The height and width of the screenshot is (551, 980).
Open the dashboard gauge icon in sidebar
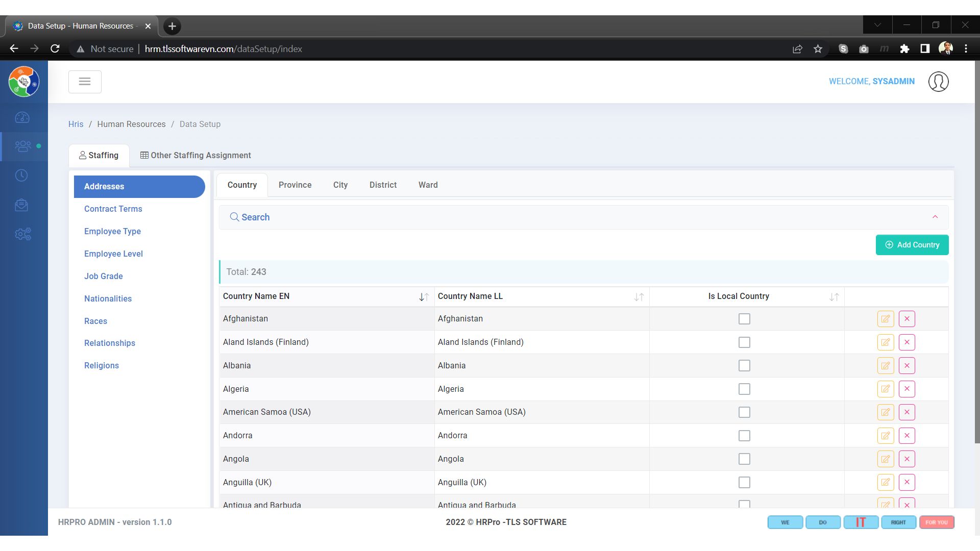(22, 118)
